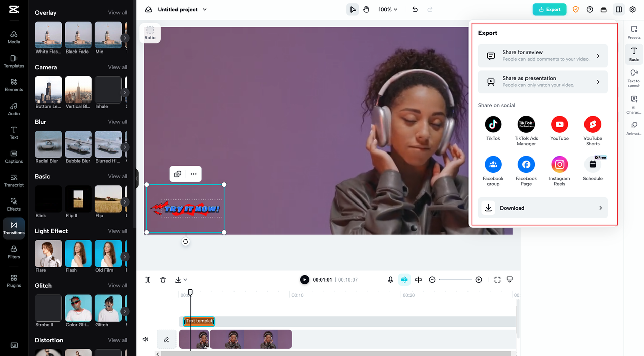
Task: Open the Untitled project name dropdown
Action: [x=182, y=9]
